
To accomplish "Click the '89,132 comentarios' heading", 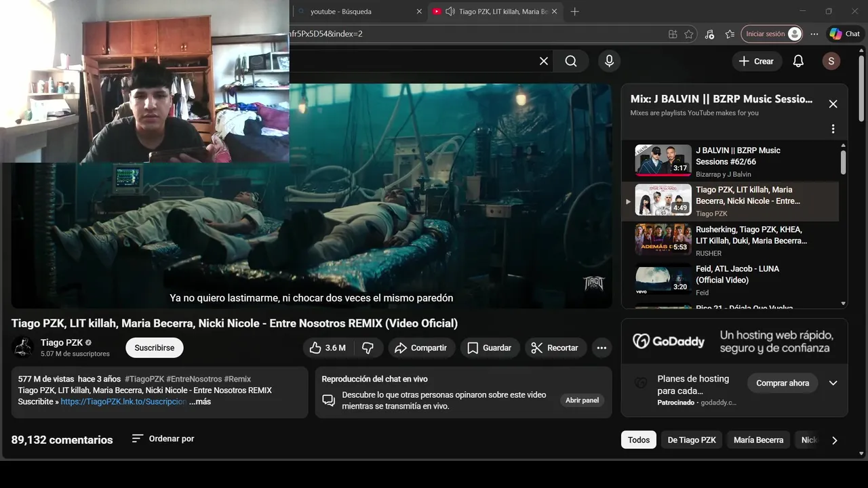I will pyautogui.click(x=62, y=440).
